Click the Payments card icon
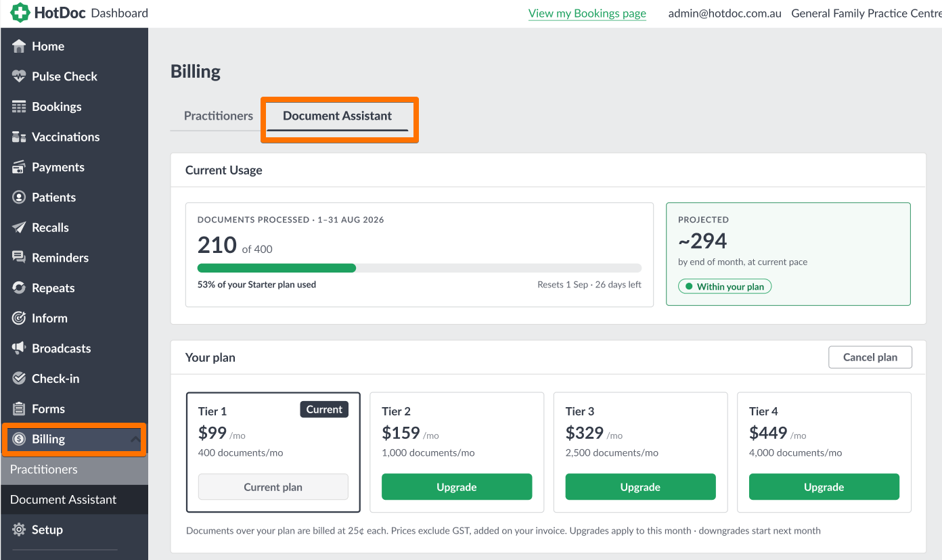942x560 pixels. click(x=19, y=167)
